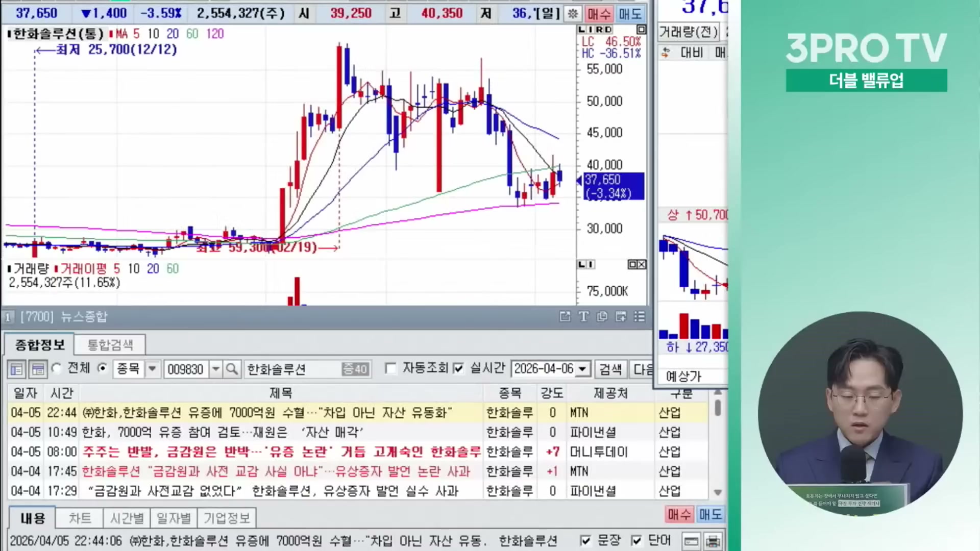This screenshot has width=980, height=551.
Task: Click the maximize square icon on price axis
Action: point(641,30)
